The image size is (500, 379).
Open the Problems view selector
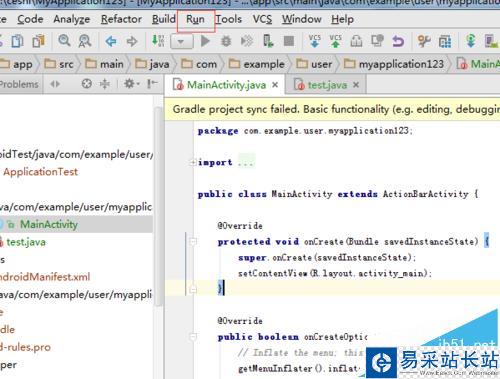pyautogui.click(x=19, y=84)
